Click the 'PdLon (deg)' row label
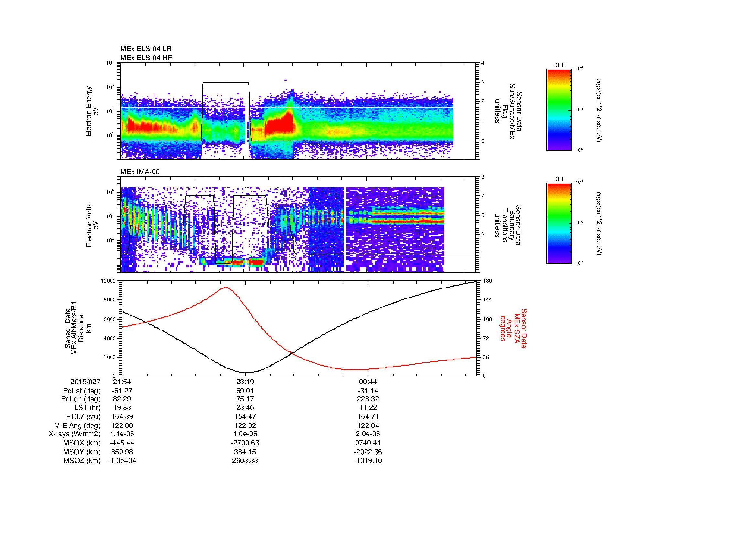The width and height of the screenshot is (756, 534). tap(81, 399)
